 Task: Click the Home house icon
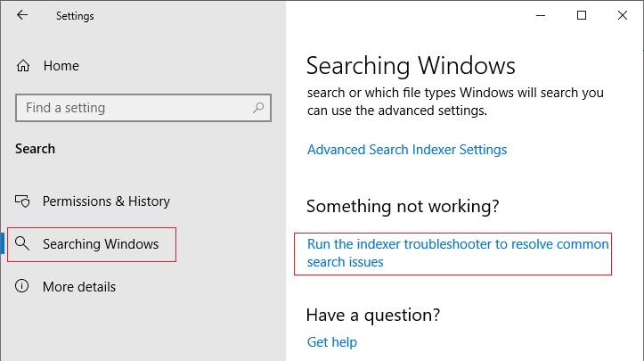(23, 66)
